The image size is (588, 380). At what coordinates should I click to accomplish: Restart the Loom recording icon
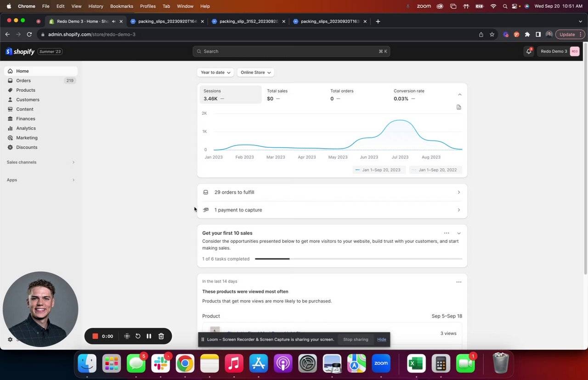coord(138,336)
